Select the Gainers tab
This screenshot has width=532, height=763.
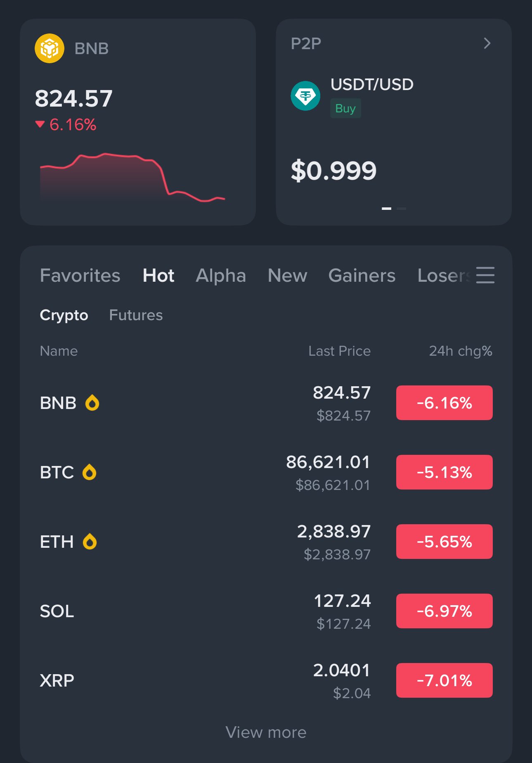click(x=362, y=276)
